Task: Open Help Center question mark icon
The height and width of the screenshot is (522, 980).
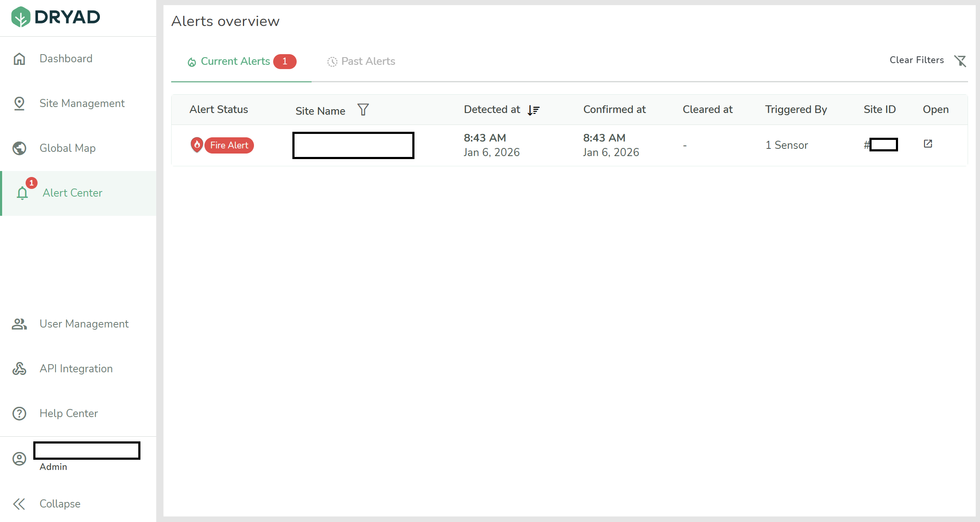Action: point(19,414)
